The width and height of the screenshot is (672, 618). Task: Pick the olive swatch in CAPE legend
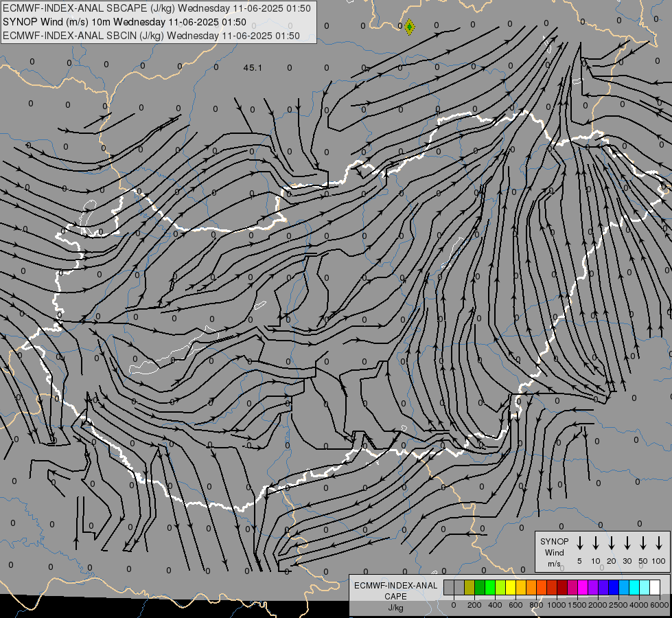click(470, 587)
